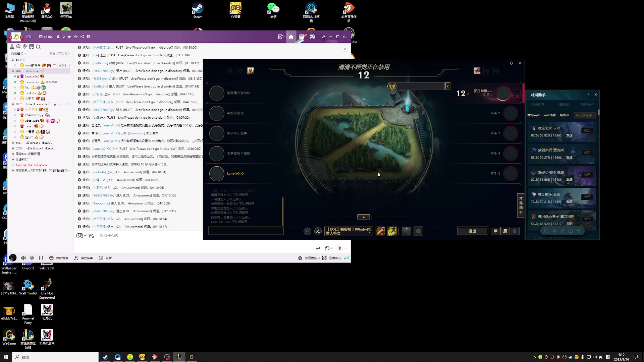This screenshot has width=644, height=362.
Task: Open the YY home icon in title bar
Action: pyautogui.click(x=291, y=37)
